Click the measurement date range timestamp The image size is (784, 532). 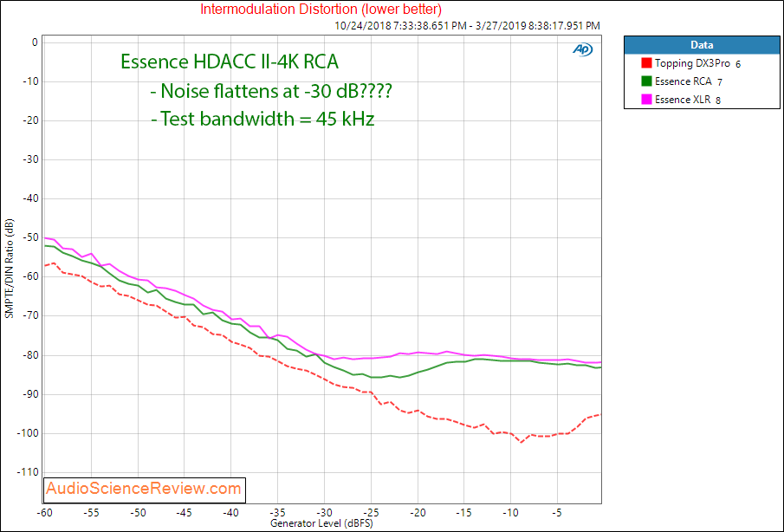pyautogui.click(x=468, y=26)
